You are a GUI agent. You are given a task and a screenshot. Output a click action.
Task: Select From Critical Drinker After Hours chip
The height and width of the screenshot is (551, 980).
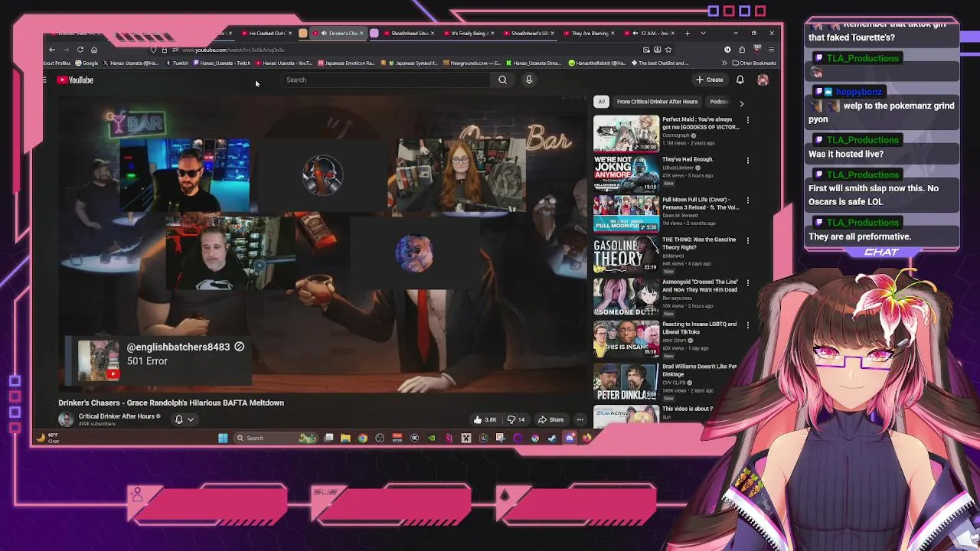coord(657,102)
